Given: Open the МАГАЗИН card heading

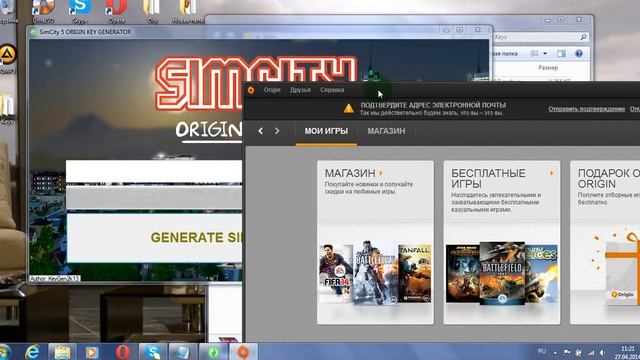Looking at the screenshot, I should 350,173.
